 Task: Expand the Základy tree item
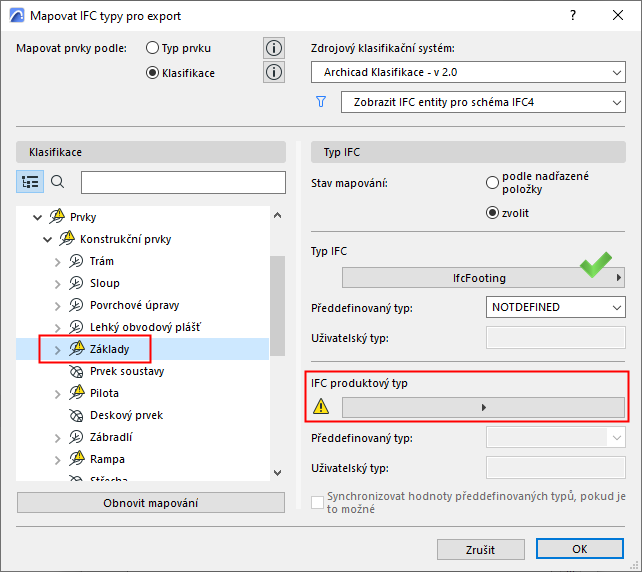[57, 349]
